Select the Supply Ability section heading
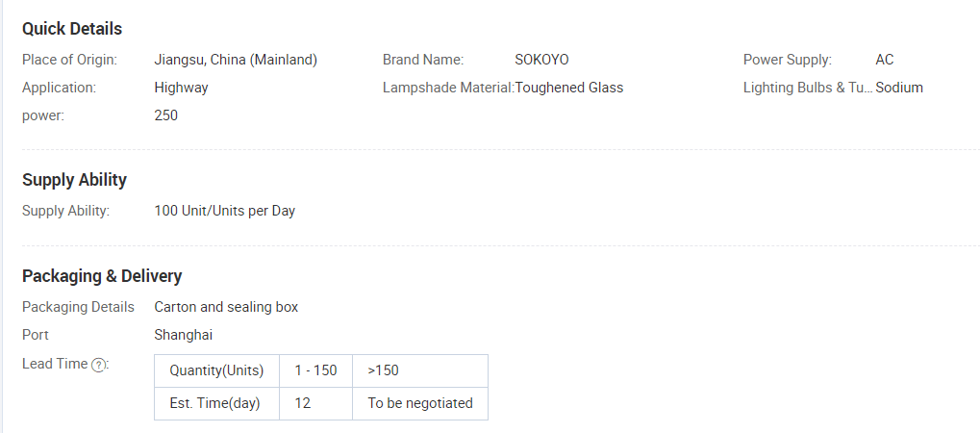Viewport: 980px width, 433px height. (74, 180)
